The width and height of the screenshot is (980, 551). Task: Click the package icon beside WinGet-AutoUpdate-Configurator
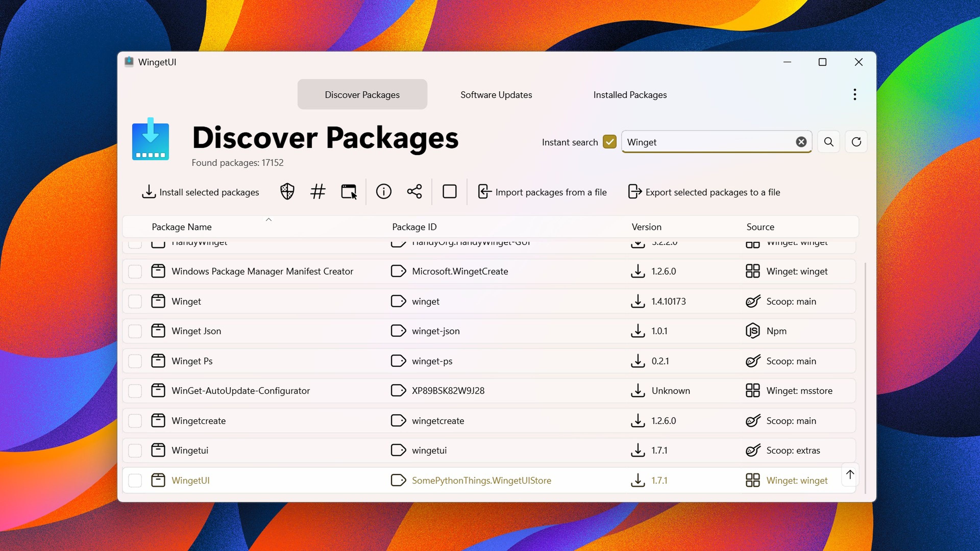[158, 391]
